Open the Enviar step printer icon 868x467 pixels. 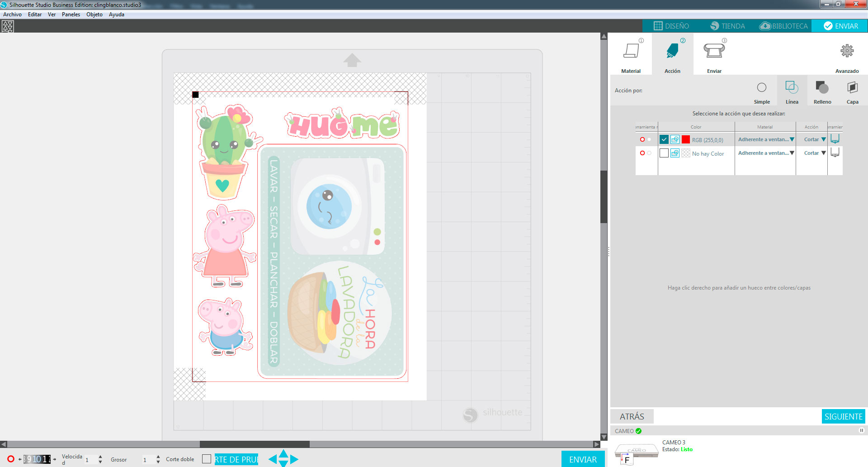pyautogui.click(x=714, y=51)
